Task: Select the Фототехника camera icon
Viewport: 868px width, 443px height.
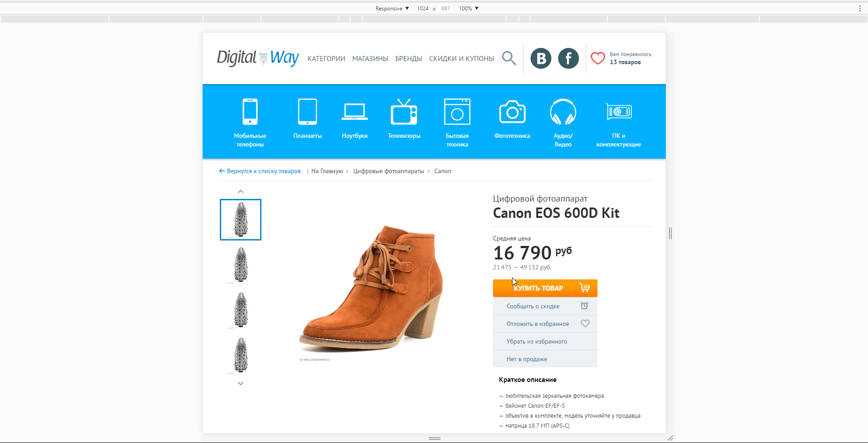Action: 512,112
